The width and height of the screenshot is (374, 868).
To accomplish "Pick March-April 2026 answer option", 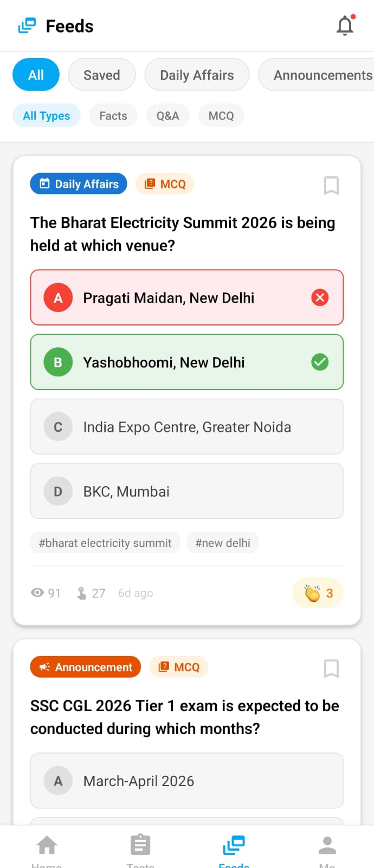I will point(187,781).
